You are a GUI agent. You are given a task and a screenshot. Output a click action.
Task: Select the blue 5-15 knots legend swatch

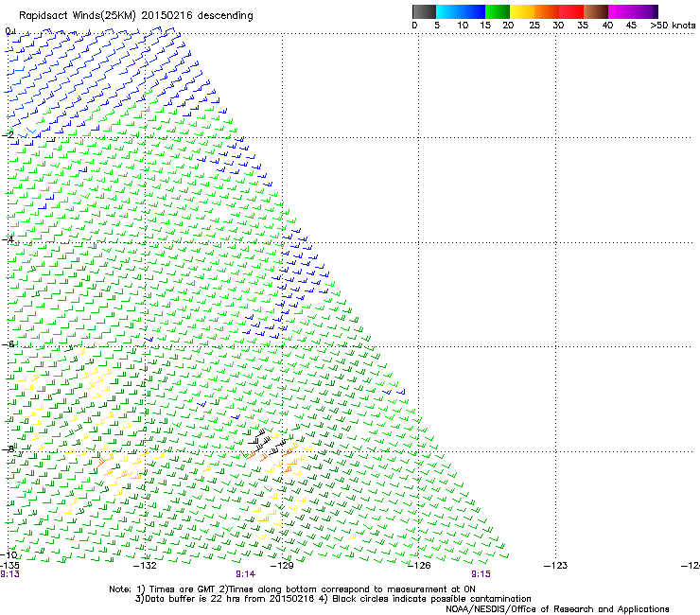[461, 11]
